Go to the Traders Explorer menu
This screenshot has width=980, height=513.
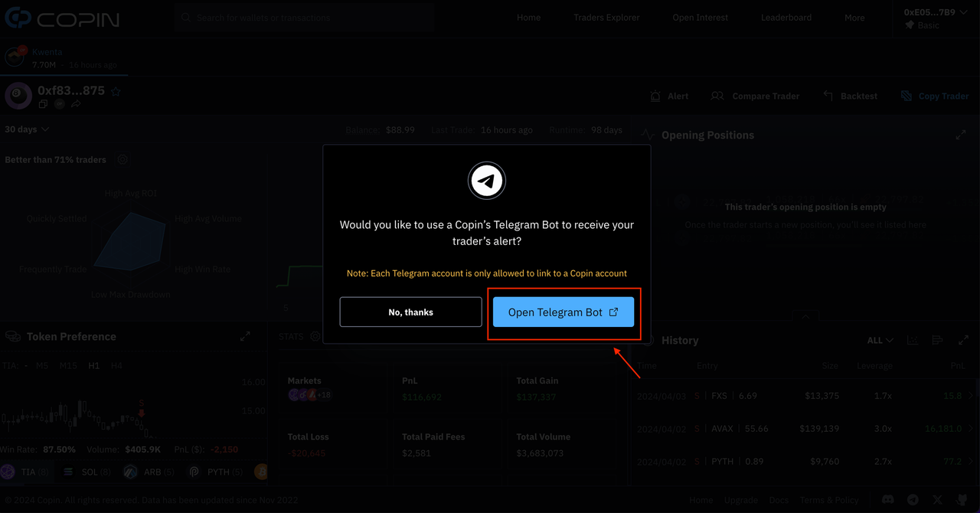tap(606, 18)
